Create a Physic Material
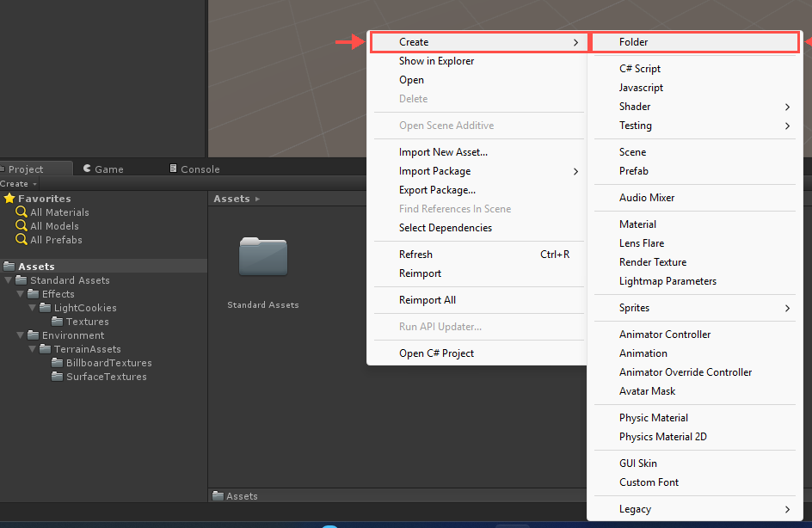The image size is (812, 528). [694, 418]
